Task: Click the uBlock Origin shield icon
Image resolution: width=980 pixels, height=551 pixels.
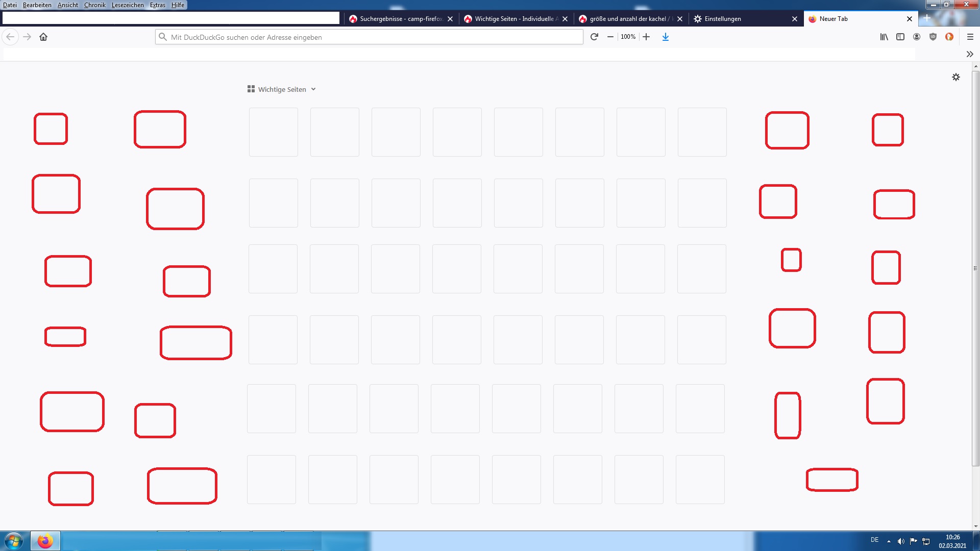Action: point(933,37)
